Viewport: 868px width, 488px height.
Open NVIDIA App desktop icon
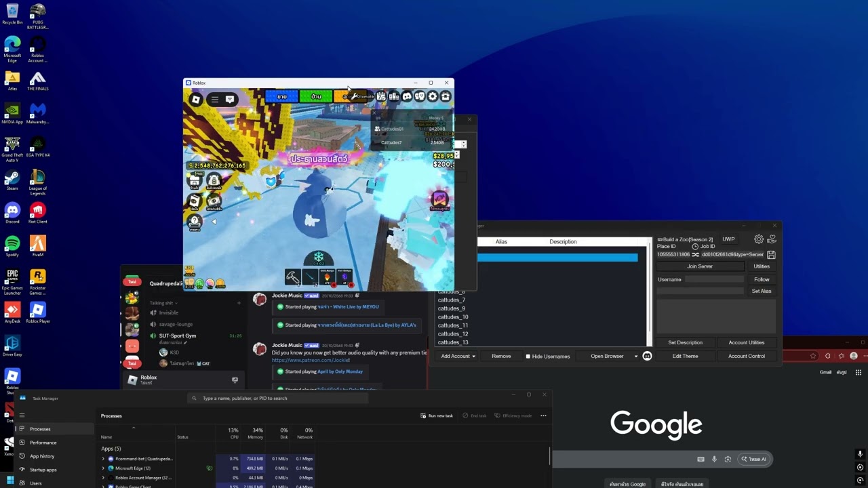pyautogui.click(x=12, y=113)
